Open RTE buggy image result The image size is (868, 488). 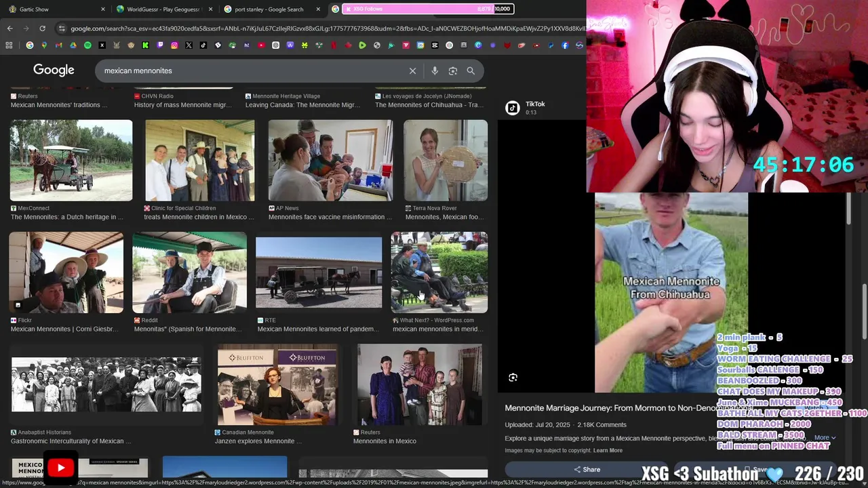pyautogui.click(x=319, y=272)
